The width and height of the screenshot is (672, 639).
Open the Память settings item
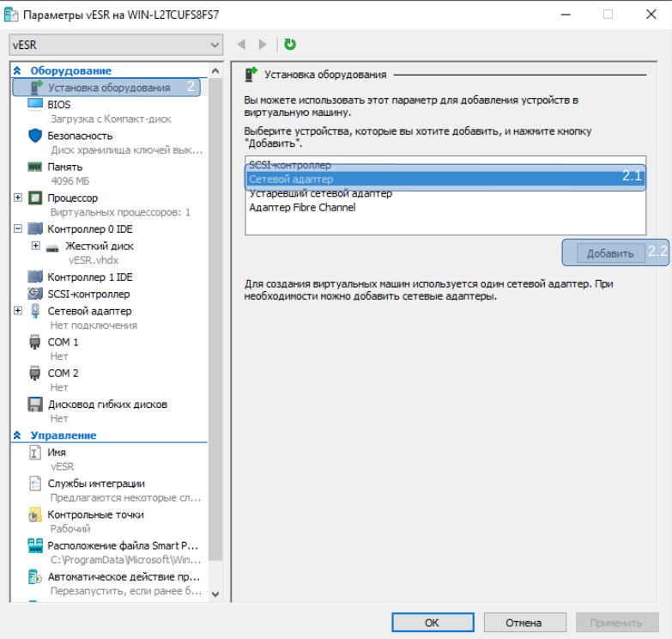click(x=64, y=167)
